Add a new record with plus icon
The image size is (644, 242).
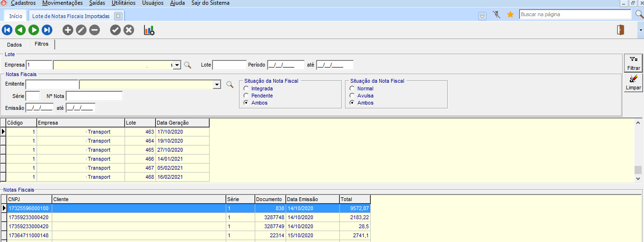tap(68, 30)
